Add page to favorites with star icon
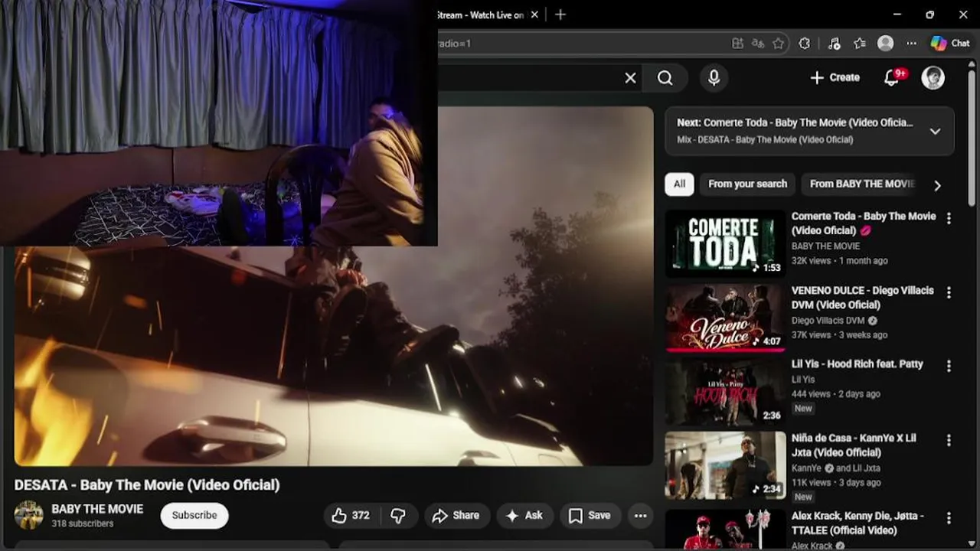Image resolution: width=980 pixels, height=551 pixels. coord(779,44)
